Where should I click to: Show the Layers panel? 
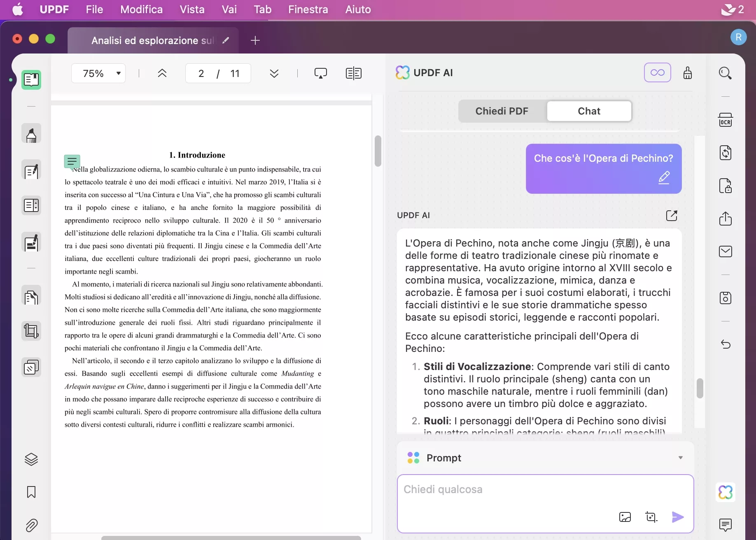(31, 459)
